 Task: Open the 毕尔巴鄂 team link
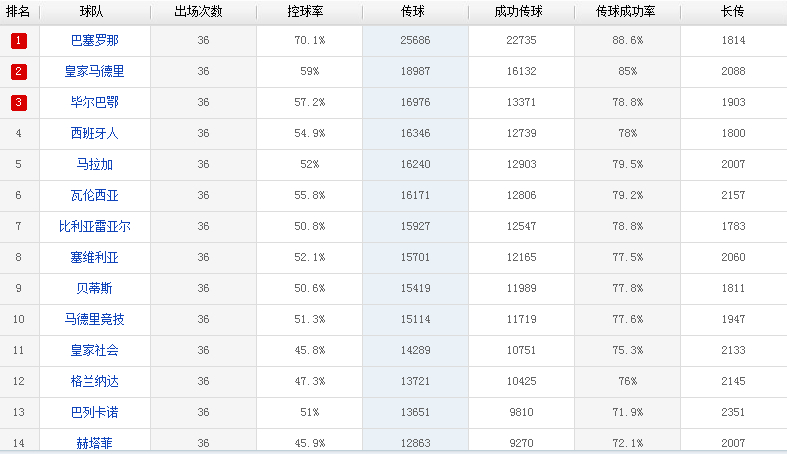[94, 102]
